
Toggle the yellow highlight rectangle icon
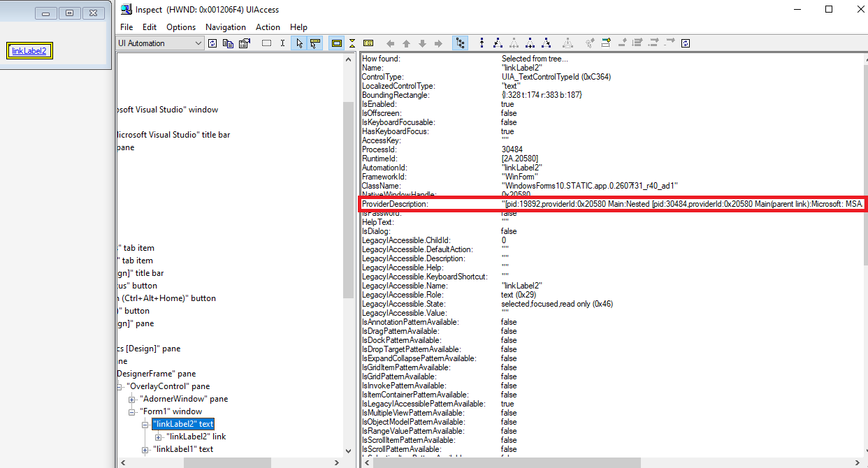[336, 43]
